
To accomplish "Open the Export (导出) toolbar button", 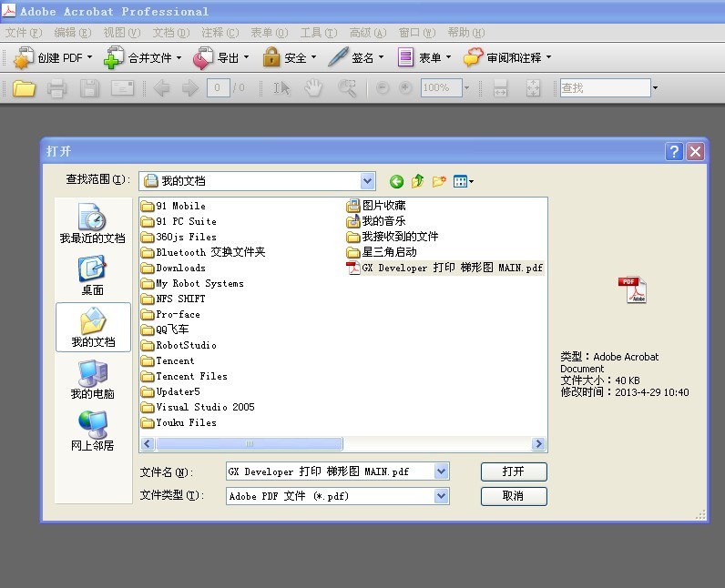I will (x=202, y=58).
